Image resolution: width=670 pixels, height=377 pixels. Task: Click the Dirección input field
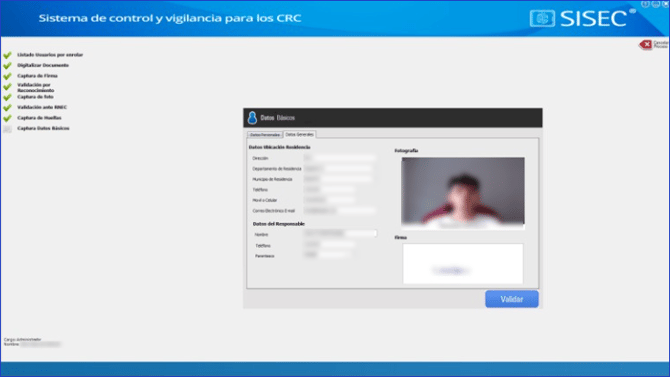point(340,158)
